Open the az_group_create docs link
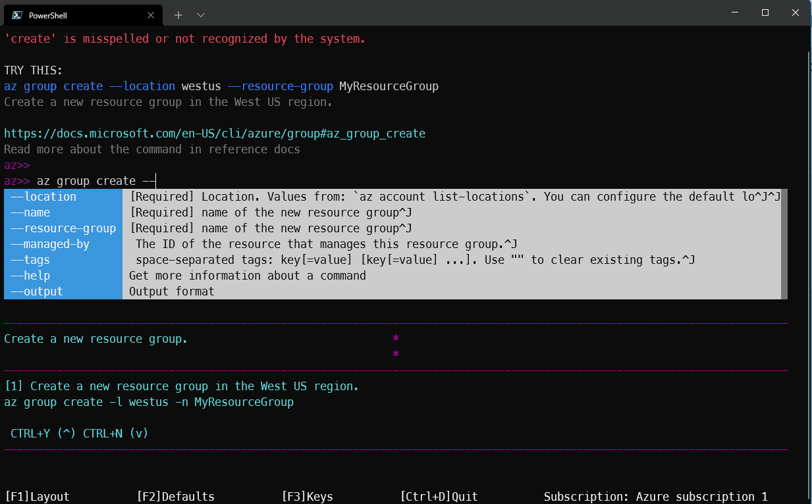Viewport: 812px width, 504px height. [215, 134]
